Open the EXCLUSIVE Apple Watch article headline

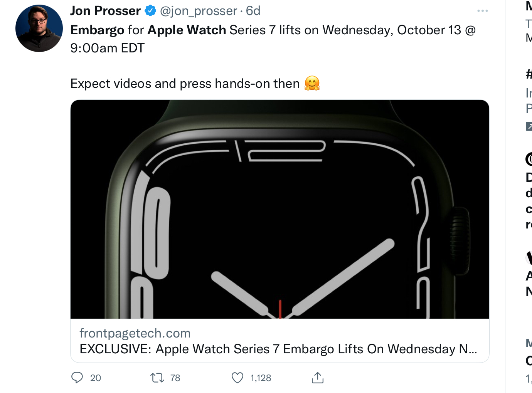coord(278,349)
